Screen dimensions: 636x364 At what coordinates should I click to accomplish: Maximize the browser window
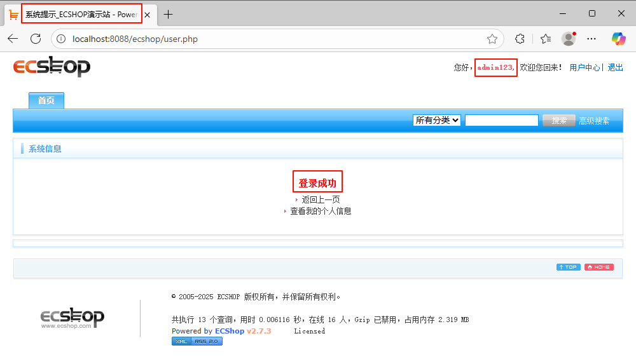pyautogui.click(x=591, y=14)
